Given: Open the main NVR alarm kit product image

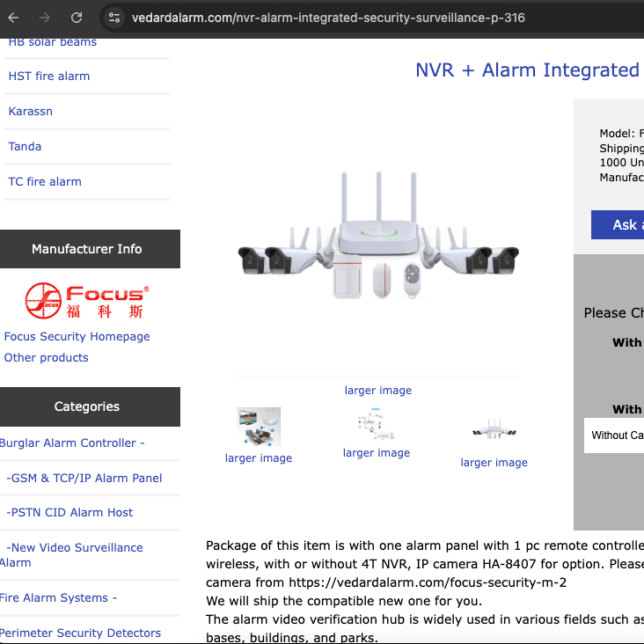Looking at the screenshot, I should pos(378,237).
